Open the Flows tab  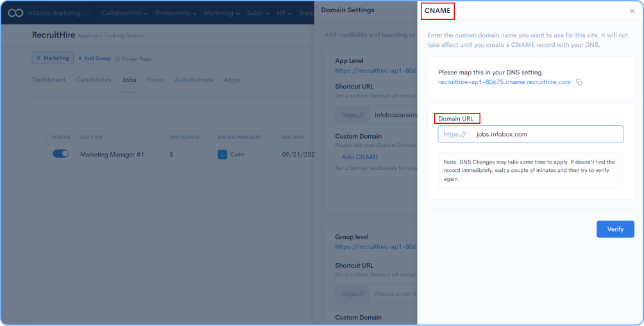pos(155,80)
